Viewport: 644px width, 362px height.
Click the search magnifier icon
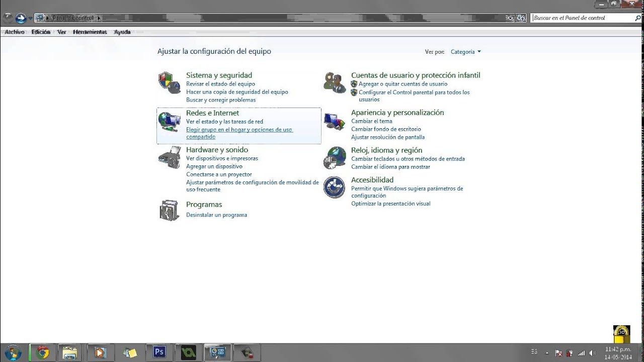tap(638, 18)
